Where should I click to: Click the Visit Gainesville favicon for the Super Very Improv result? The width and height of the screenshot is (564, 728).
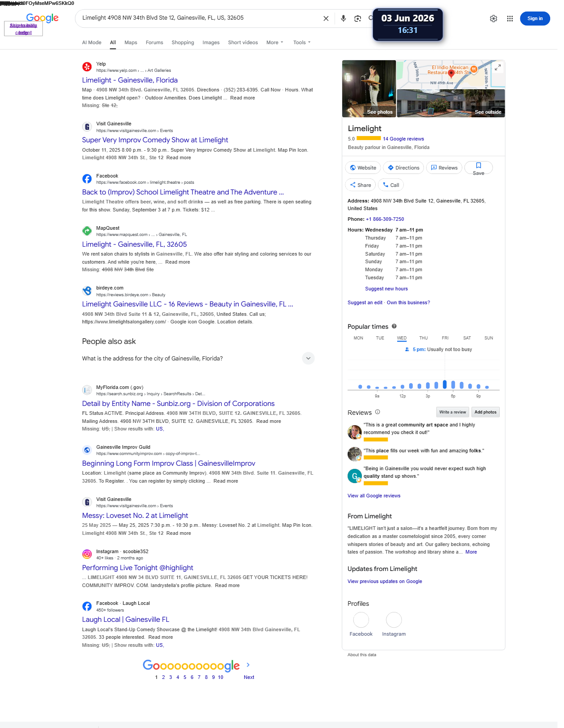tap(87, 127)
